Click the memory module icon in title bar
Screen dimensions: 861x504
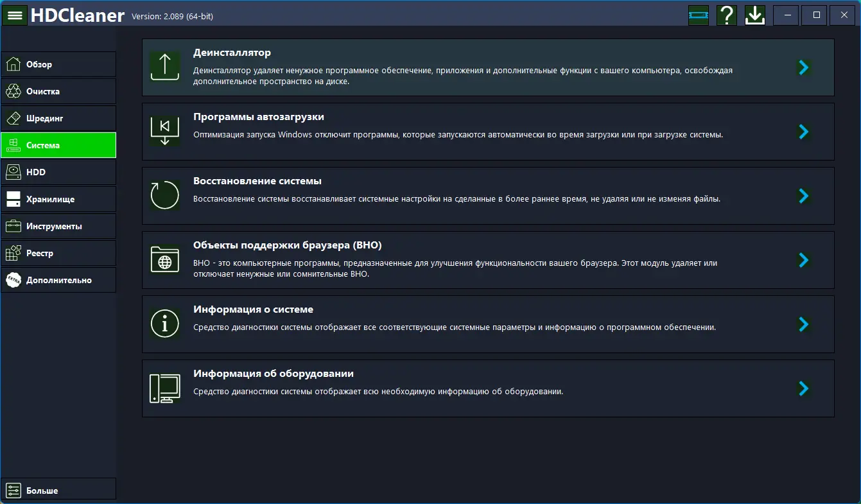[x=698, y=15]
